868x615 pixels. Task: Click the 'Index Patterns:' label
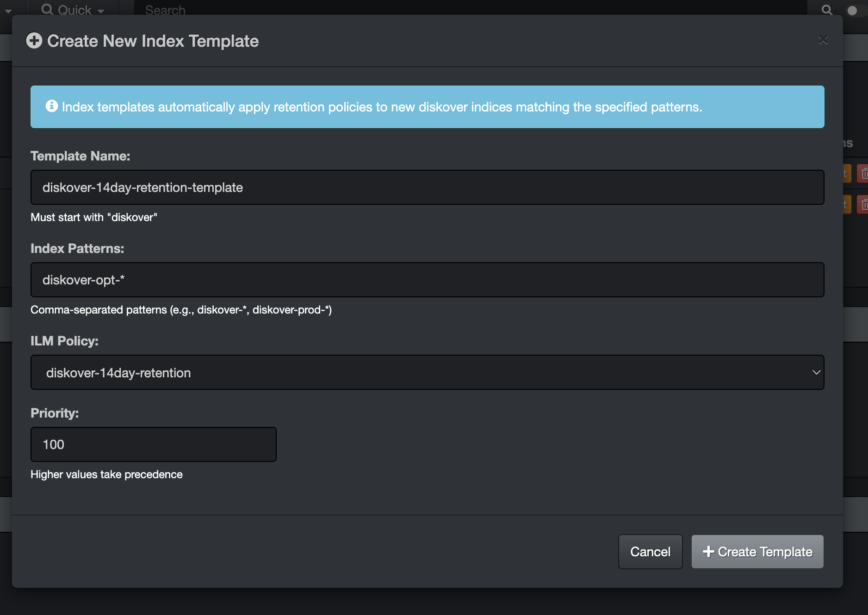tap(77, 248)
